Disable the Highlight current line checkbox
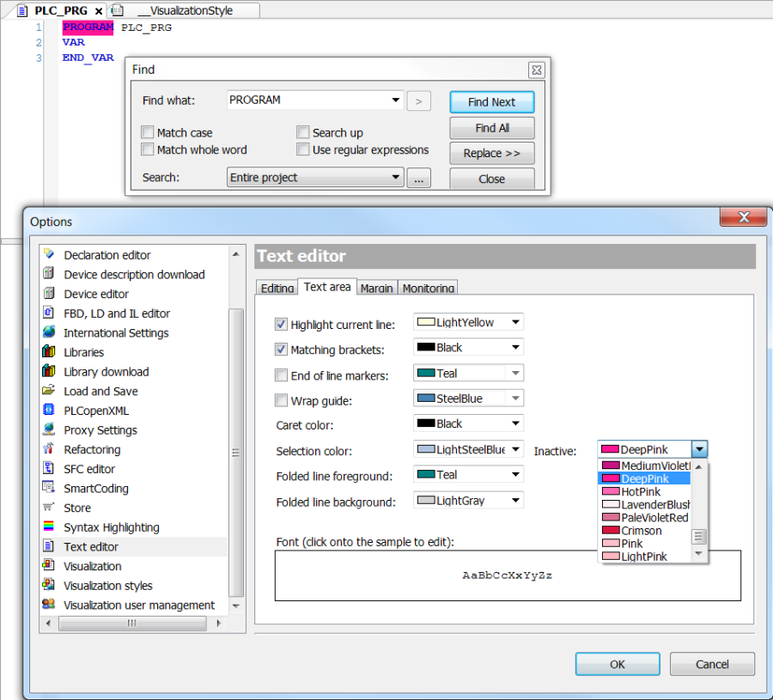This screenshot has height=700, width=773. click(x=281, y=325)
